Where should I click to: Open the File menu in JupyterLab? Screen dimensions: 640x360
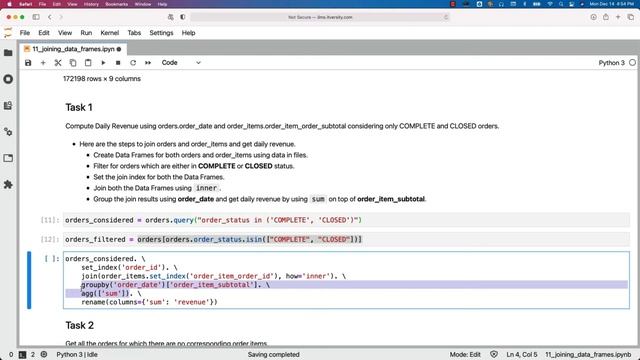pyautogui.click(x=25, y=33)
